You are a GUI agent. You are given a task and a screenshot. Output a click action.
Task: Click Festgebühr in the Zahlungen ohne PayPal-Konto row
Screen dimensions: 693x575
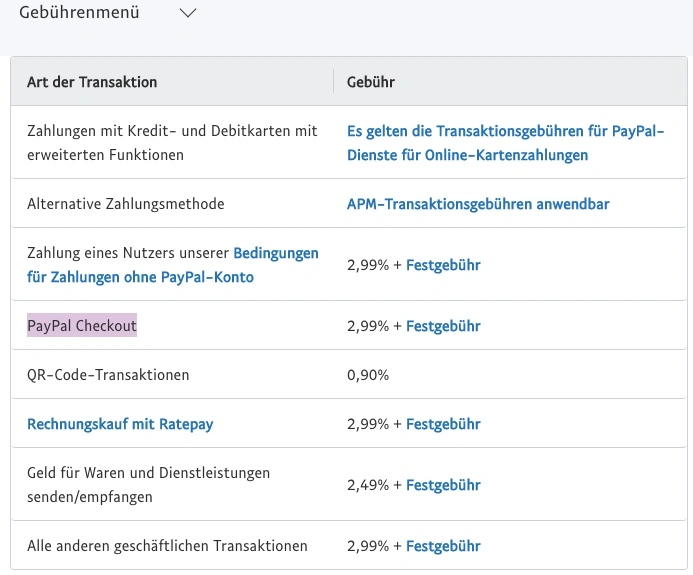(443, 265)
